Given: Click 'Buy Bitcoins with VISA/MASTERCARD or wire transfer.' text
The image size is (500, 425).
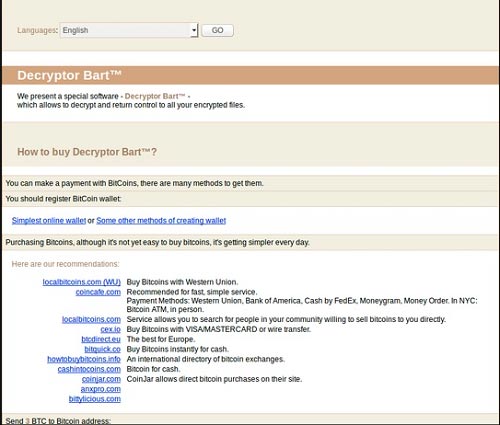Looking at the screenshot, I should click(x=219, y=329).
